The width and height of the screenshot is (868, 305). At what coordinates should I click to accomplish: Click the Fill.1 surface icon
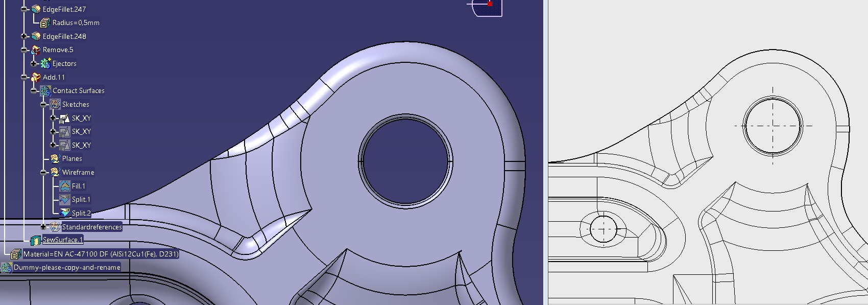[x=65, y=186]
